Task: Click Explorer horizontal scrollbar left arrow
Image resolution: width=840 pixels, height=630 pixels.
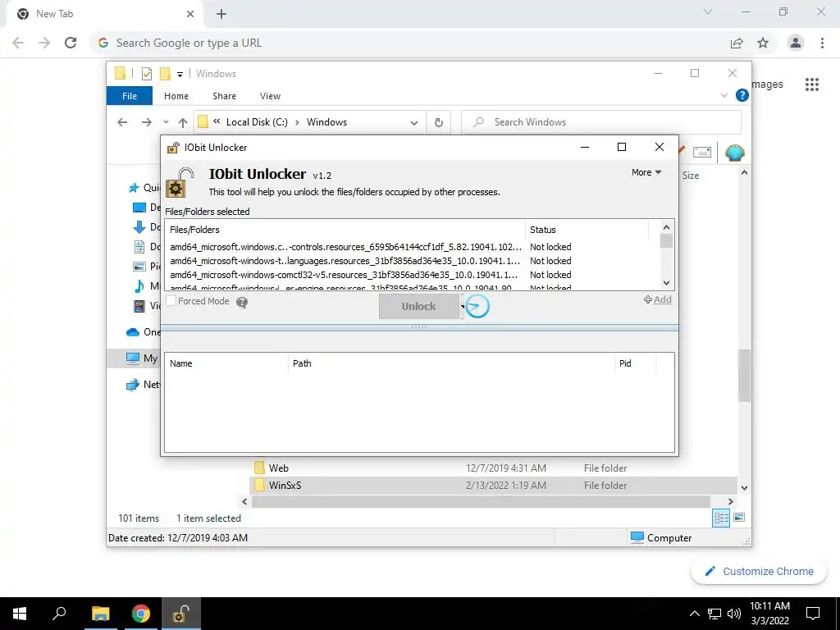Action: click(x=244, y=501)
